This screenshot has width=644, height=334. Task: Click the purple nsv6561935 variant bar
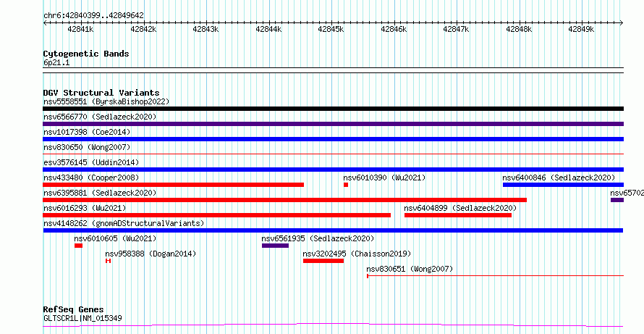click(x=275, y=246)
